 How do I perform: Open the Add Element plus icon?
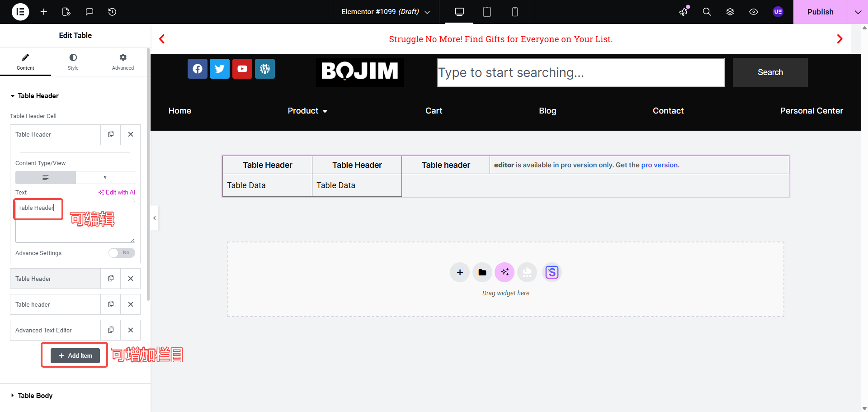click(x=44, y=12)
